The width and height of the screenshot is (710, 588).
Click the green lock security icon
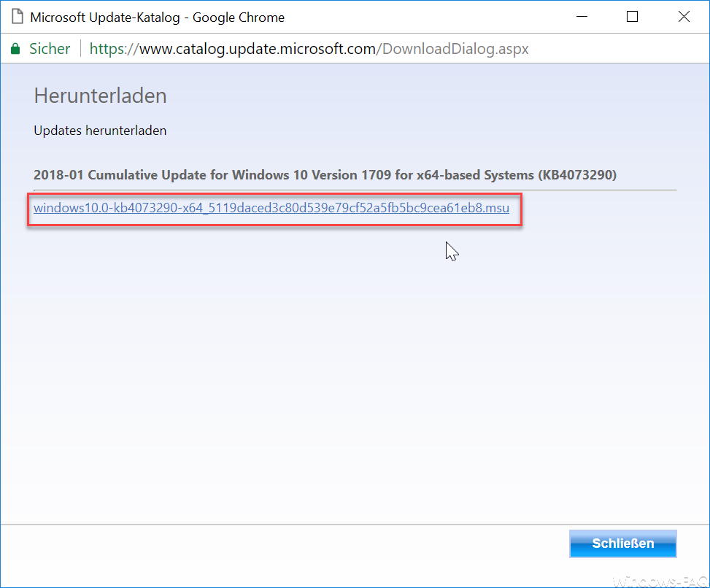click(15, 48)
